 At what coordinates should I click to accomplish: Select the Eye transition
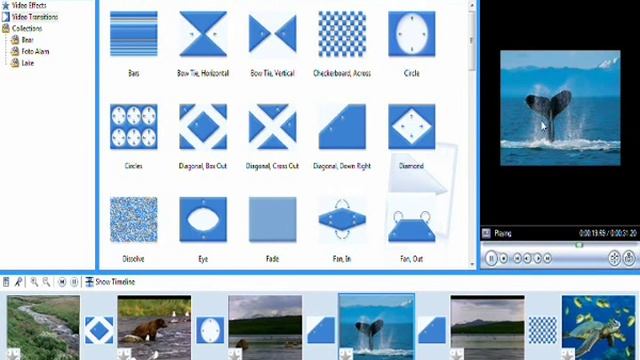point(203,220)
